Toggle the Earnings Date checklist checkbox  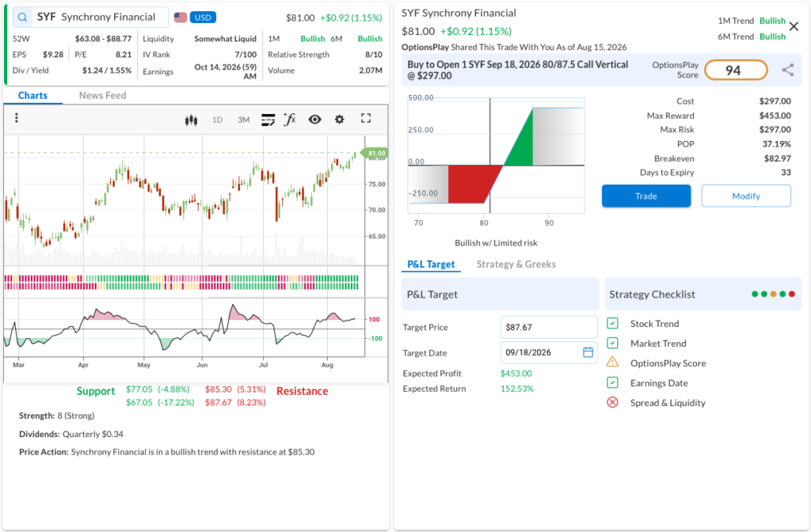(612, 382)
